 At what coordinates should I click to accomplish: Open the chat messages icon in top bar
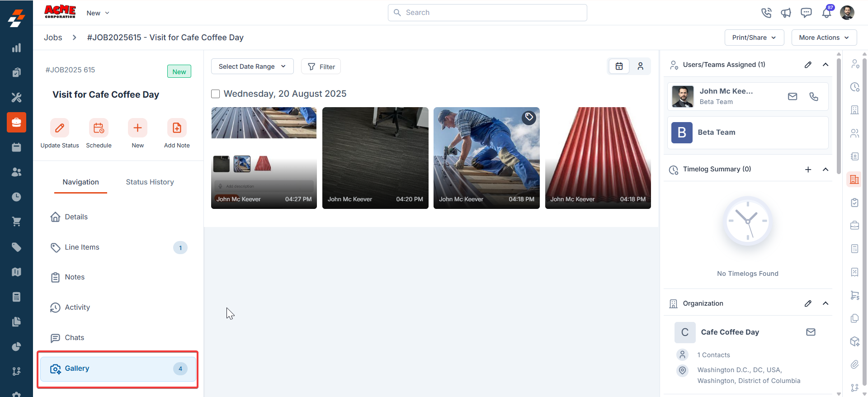pyautogui.click(x=806, y=13)
